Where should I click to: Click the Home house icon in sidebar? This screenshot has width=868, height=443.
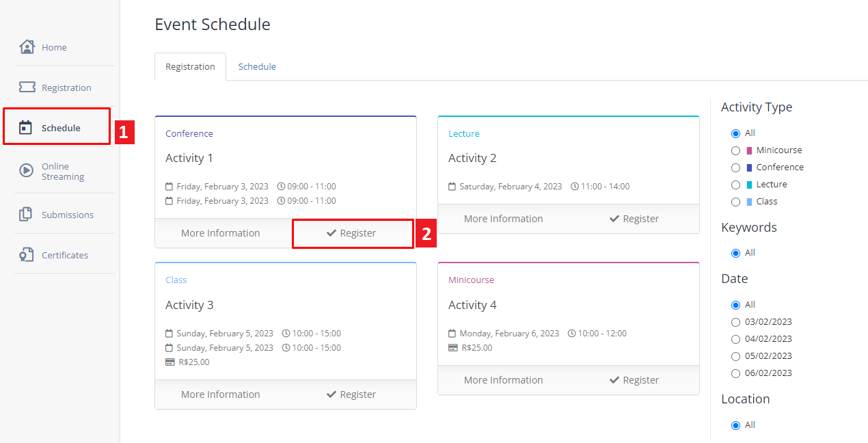pos(27,47)
